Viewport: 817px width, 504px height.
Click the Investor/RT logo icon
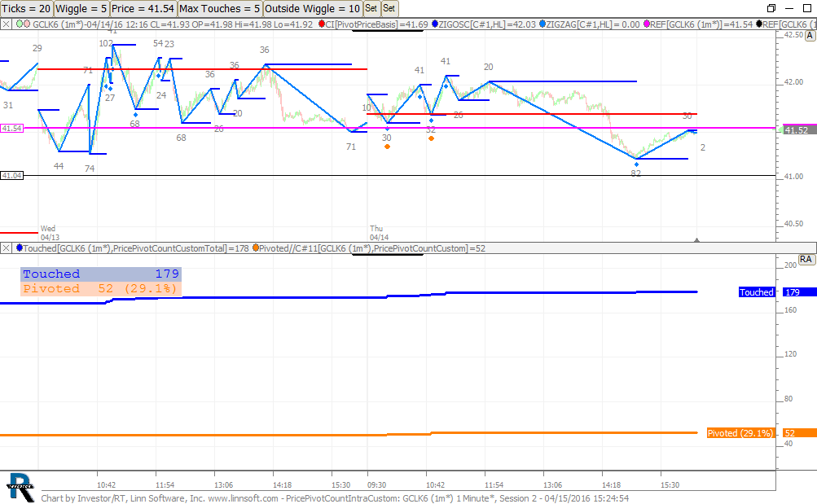20,485
